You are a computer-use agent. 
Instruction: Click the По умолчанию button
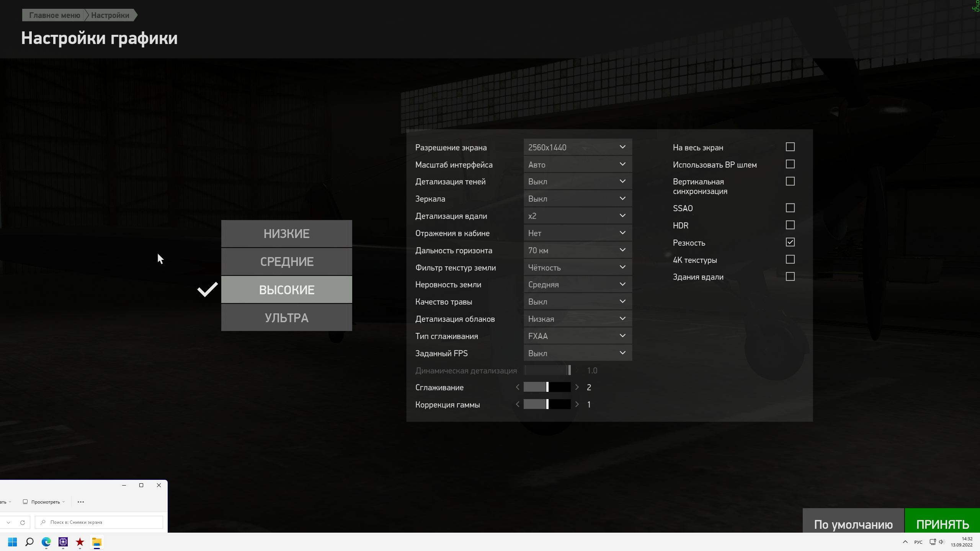tap(853, 524)
